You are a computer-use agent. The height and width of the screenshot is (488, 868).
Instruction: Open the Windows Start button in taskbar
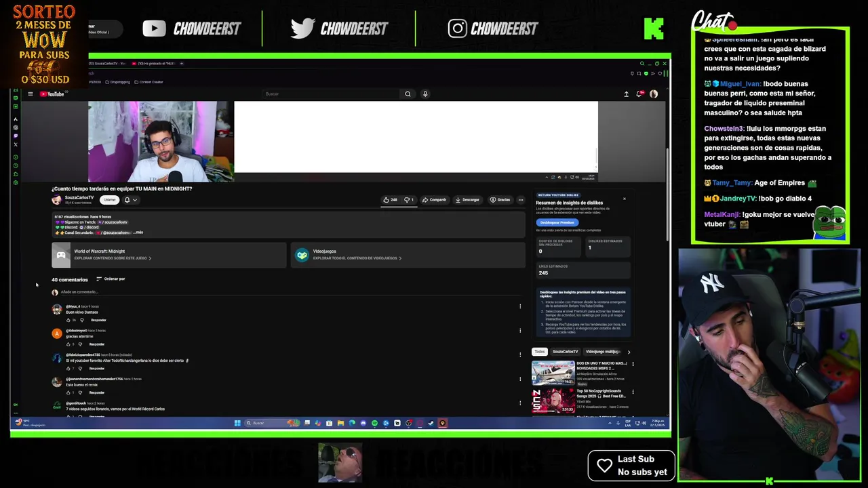click(237, 424)
